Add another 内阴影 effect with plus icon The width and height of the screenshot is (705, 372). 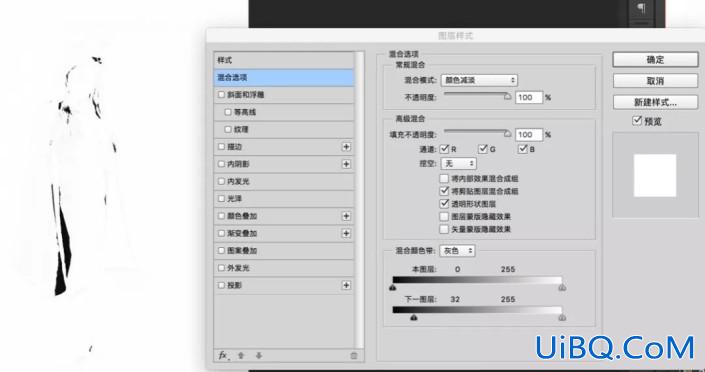(x=346, y=164)
